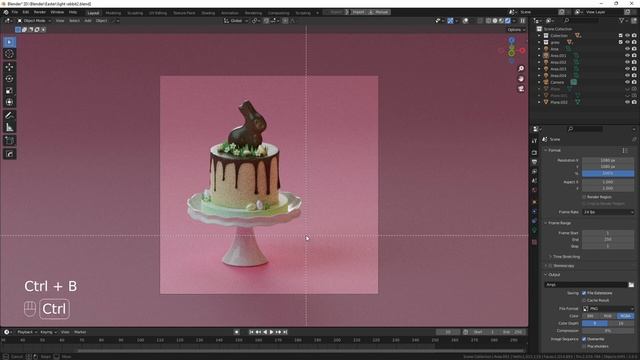Open the Output properties tab icon
Screen dimensions: 640x360
pos(534,162)
